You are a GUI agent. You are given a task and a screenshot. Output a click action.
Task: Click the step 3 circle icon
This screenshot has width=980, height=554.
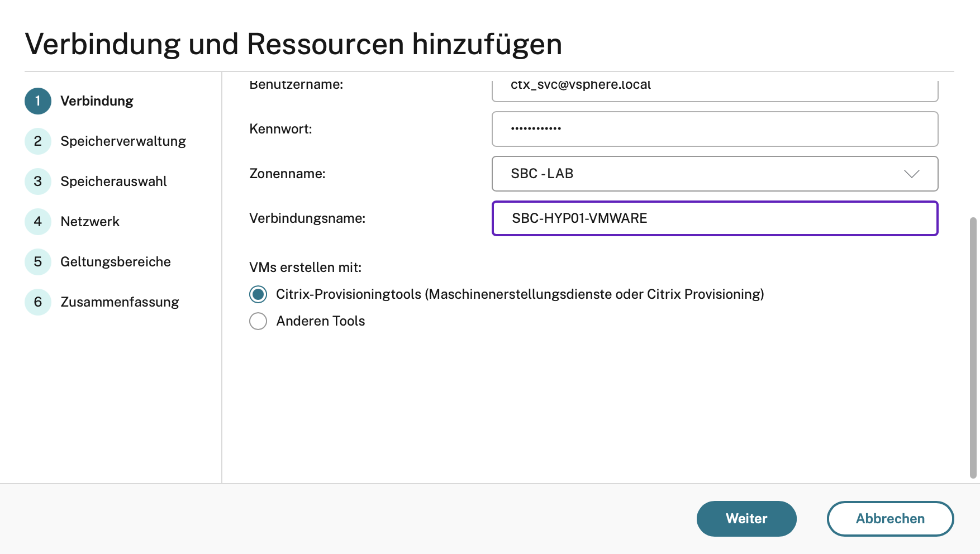[38, 182]
